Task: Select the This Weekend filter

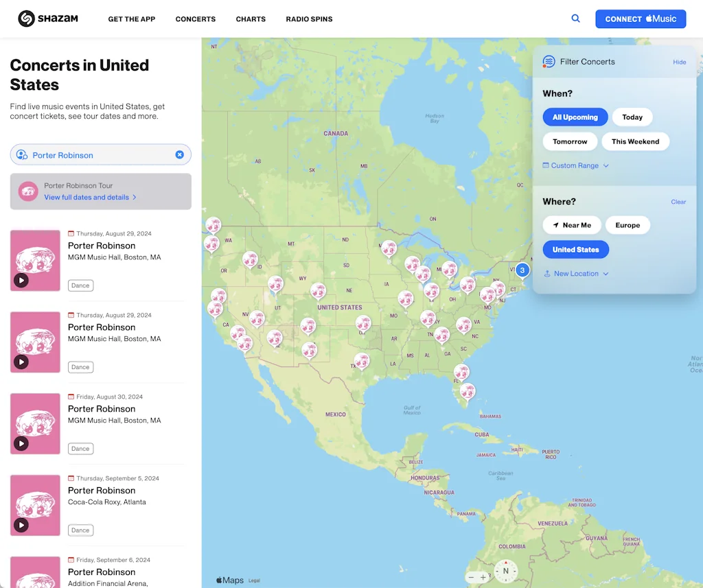Action: tap(635, 141)
